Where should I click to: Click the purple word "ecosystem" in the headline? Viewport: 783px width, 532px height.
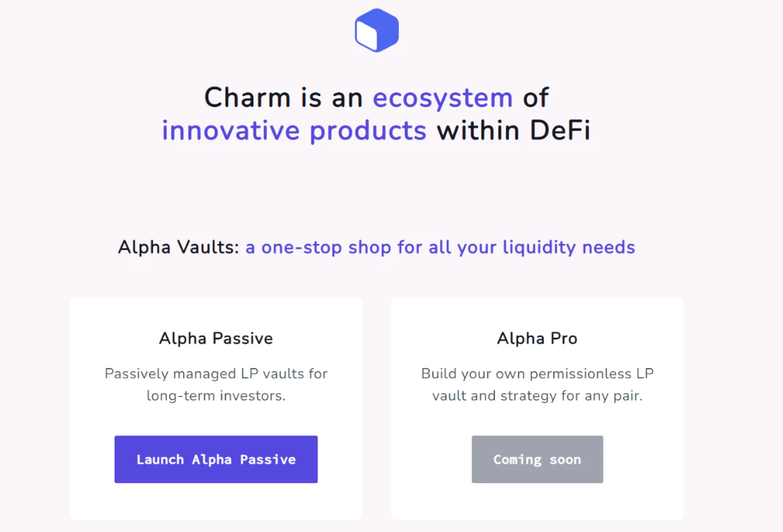442,98
